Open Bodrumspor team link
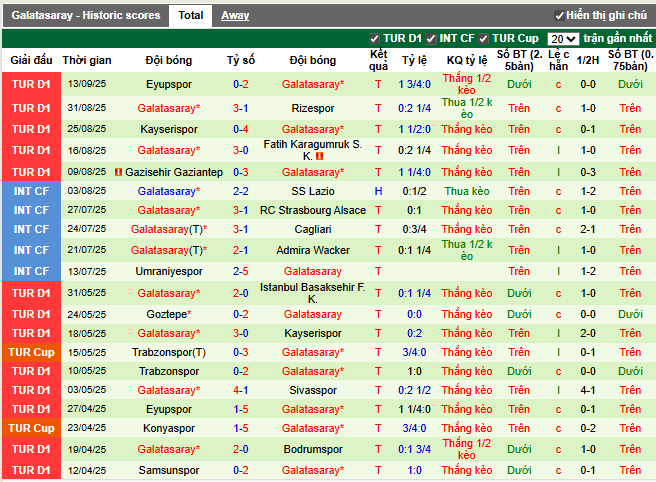 [x=313, y=449]
